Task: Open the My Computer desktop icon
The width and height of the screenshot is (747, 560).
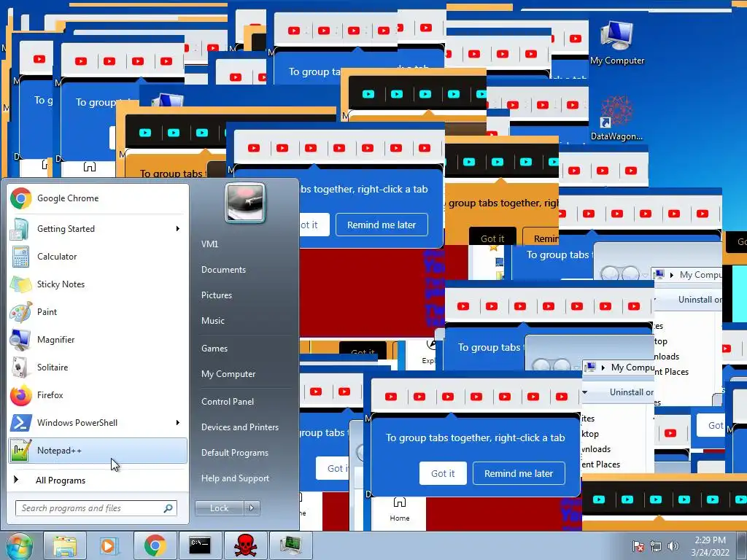Action: tap(617, 43)
